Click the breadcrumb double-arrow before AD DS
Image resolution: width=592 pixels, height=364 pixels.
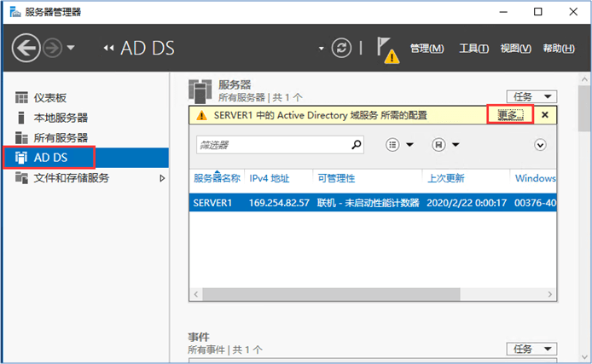(108, 49)
